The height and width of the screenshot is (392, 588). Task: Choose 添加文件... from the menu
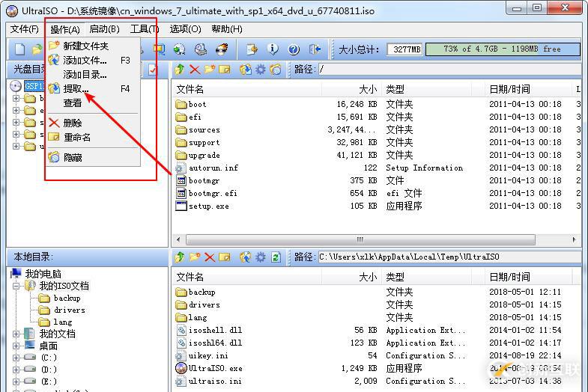pyautogui.click(x=93, y=61)
